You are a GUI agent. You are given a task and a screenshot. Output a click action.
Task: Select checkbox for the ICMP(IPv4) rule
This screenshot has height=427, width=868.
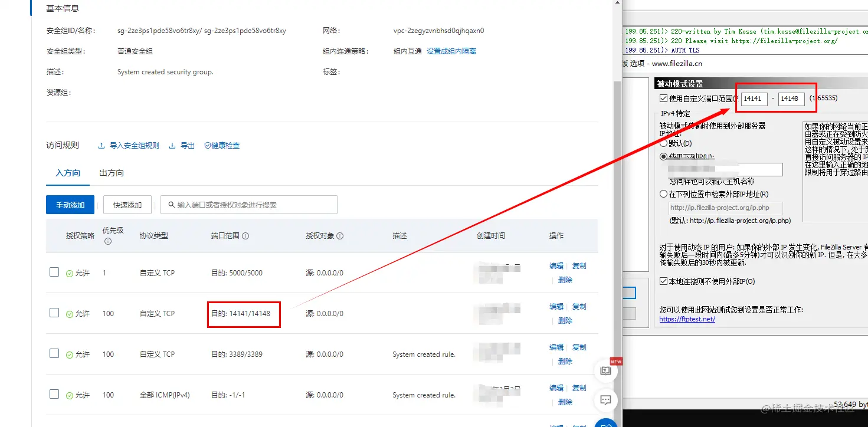tap(54, 394)
